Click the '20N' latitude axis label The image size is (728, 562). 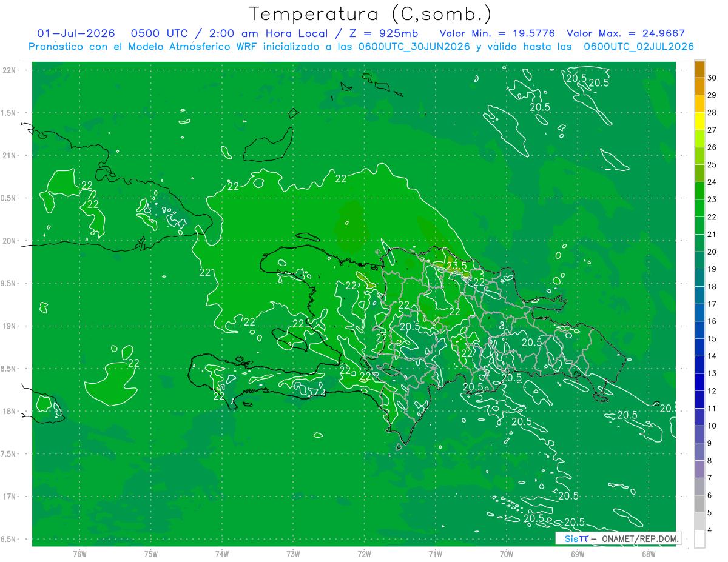9,241
